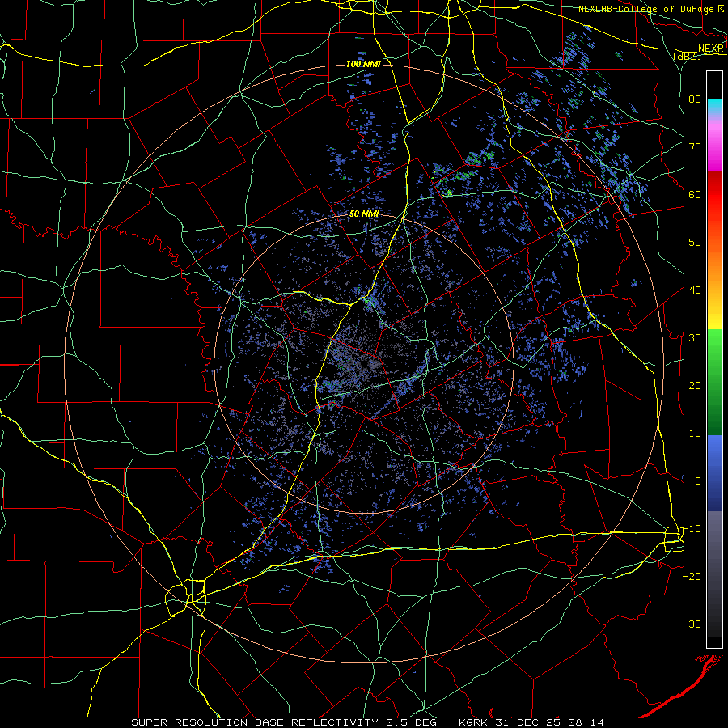The width and height of the screenshot is (728, 728).
Task: Click the '100 NMI' range ring label
Action: click(363, 64)
